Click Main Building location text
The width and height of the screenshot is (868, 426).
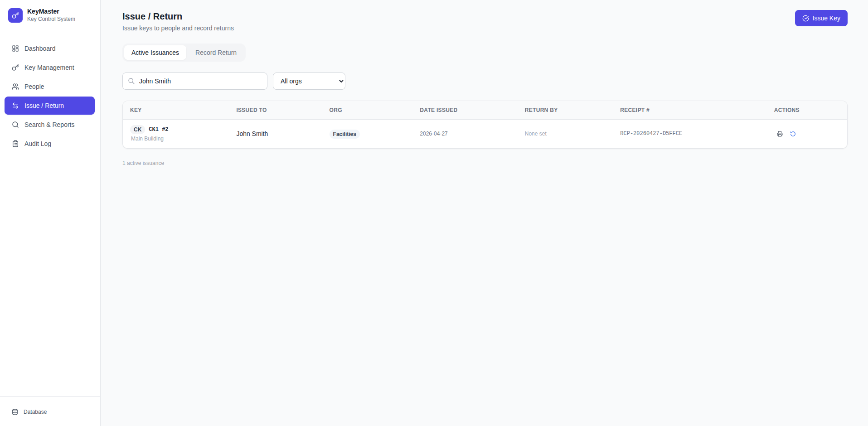pos(147,139)
